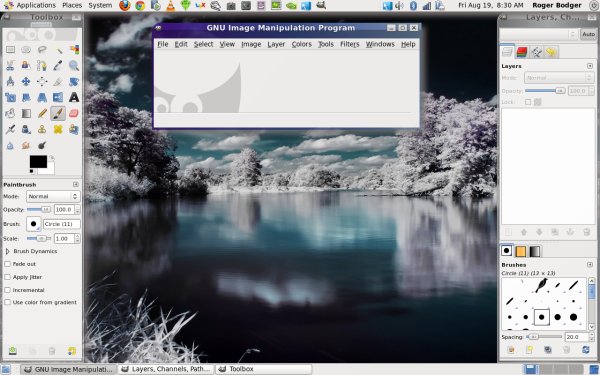Select the Move tool
The image size is (600, 375).
click(x=26, y=81)
